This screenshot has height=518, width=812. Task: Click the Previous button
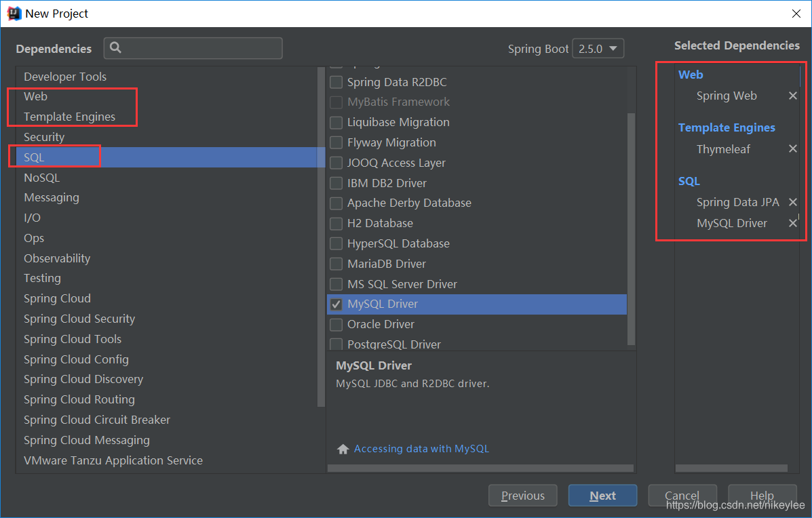(522, 495)
